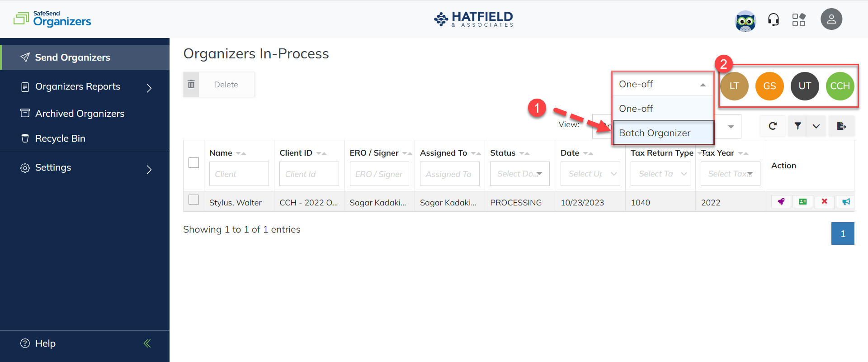Click the teal megaphone reminder icon
The image size is (868, 362).
point(846,202)
